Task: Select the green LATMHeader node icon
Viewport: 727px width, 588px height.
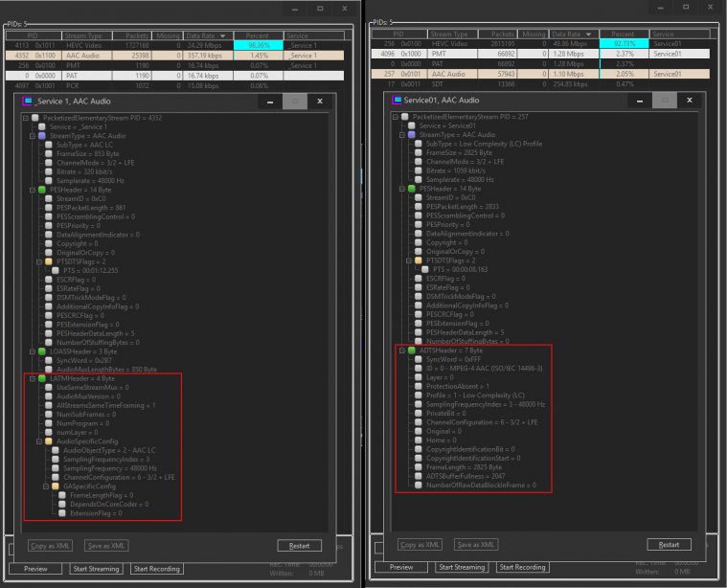Action: click(42, 378)
